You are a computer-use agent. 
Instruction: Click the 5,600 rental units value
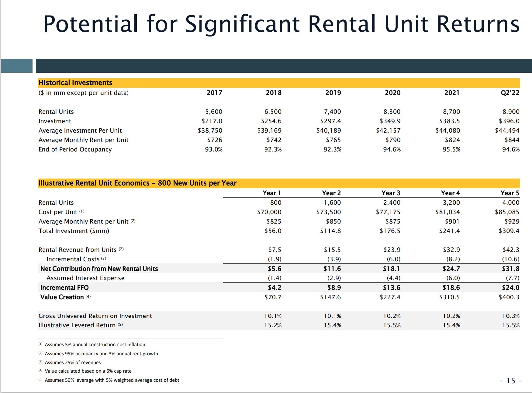tap(214, 112)
